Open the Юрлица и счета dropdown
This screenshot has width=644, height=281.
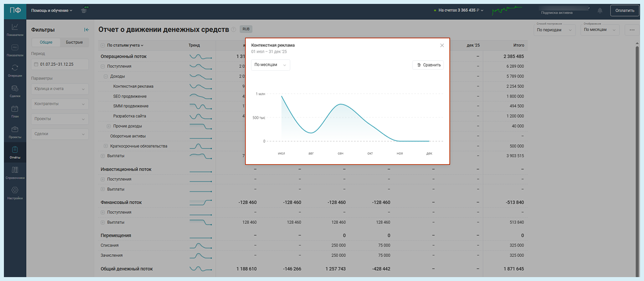pos(60,89)
